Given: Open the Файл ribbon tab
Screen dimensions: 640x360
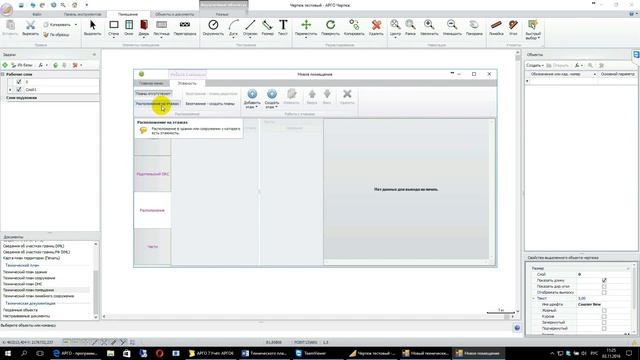Looking at the screenshot, I should tap(37, 14).
